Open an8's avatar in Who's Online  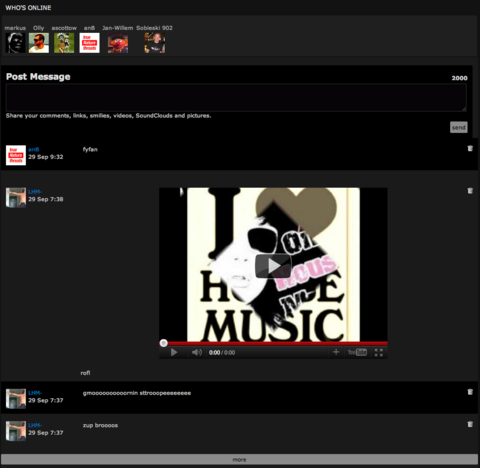[89, 43]
